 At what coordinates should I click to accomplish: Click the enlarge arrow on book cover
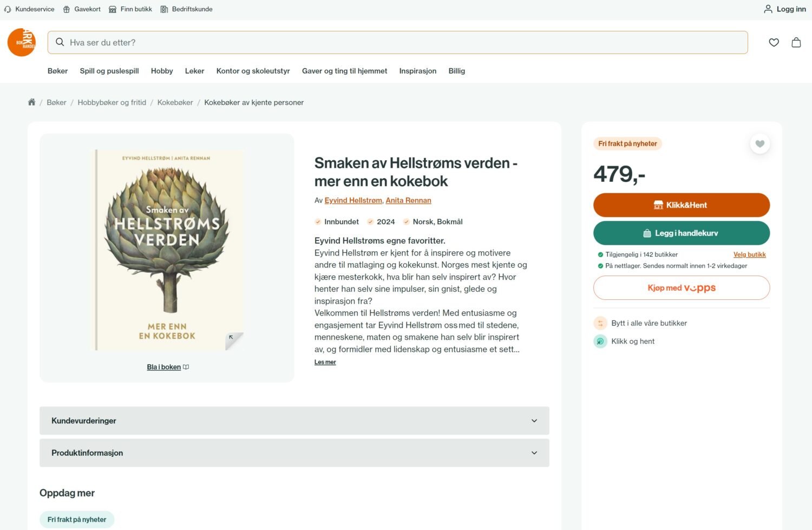(x=232, y=338)
